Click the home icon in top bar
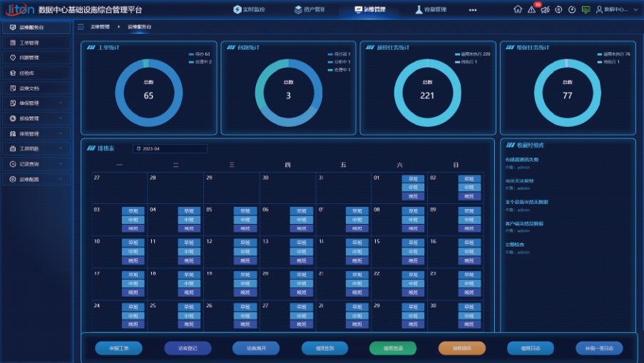644x363 pixels. click(518, 9)
